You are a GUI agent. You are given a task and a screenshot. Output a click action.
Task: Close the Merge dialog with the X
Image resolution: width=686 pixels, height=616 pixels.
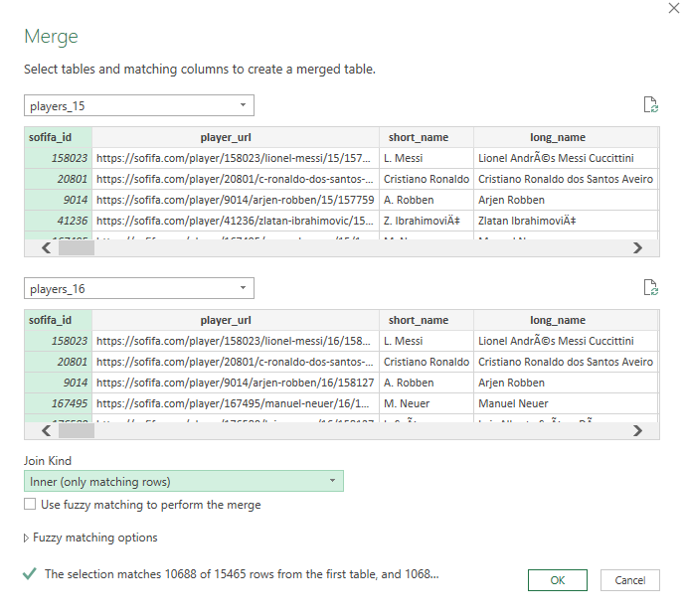pyautogui.click(x=674, y=8)
